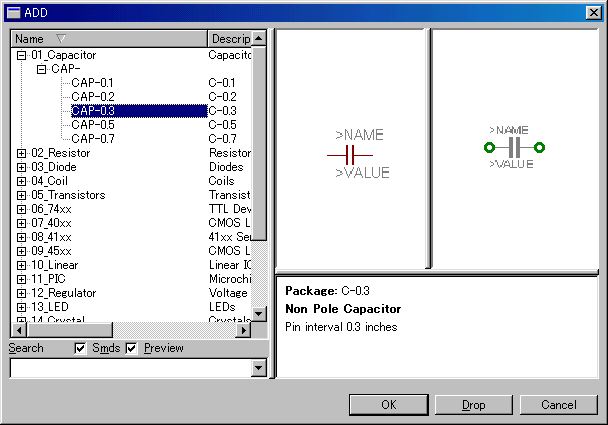Click the Description column header
Screen dimensions: 608x425
[228, 38]
